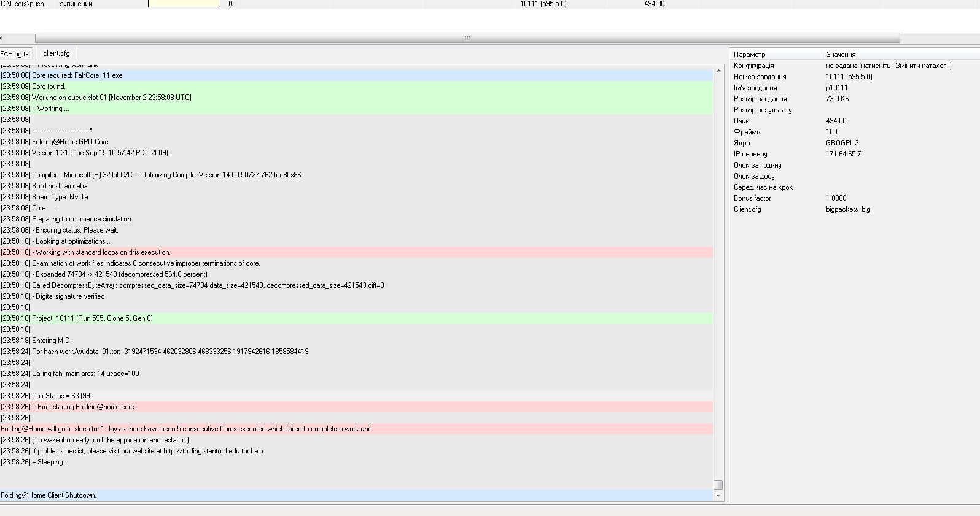The image size is (980, 516).
Task: Select line about 8 consecutive improper terminations
Action: click(x=356, y=263)
